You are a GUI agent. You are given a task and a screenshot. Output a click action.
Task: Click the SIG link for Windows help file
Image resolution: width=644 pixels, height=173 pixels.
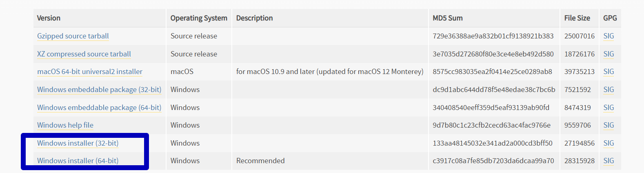[608, 125]
